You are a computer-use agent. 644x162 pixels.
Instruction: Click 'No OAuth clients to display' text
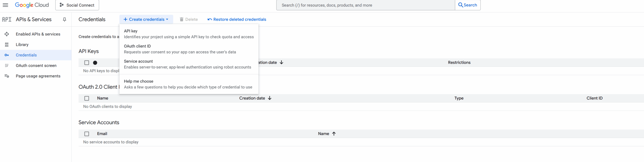tap(108, 106)
